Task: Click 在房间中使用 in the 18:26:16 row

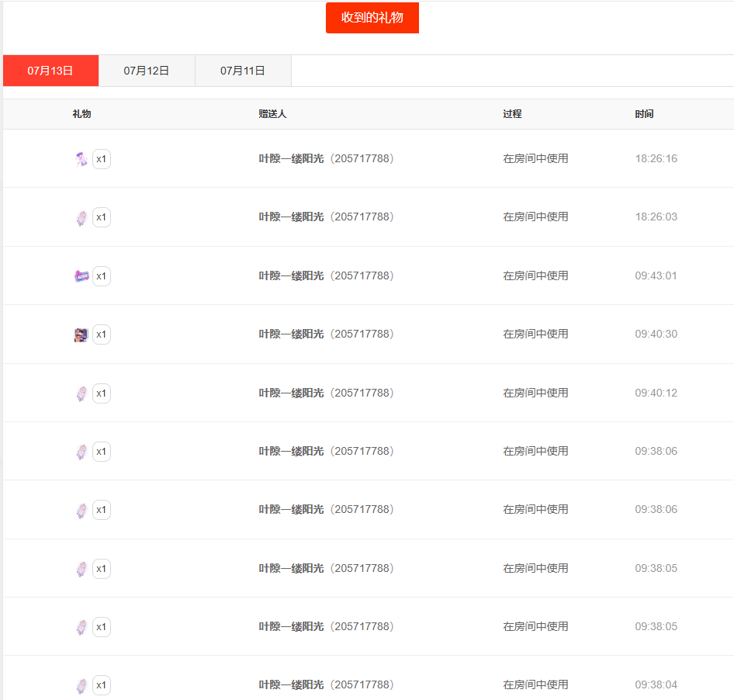Action: point(535,159)
